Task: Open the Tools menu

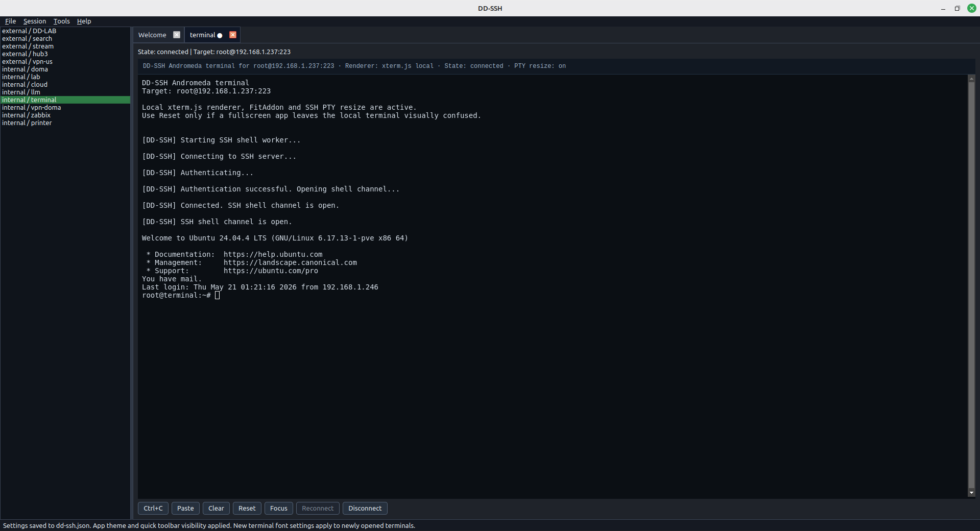Action: [x=61, y=21]
